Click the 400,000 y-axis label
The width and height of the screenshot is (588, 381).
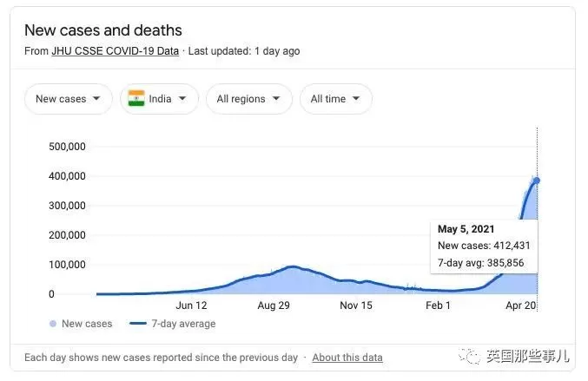(x=67, y=176)
